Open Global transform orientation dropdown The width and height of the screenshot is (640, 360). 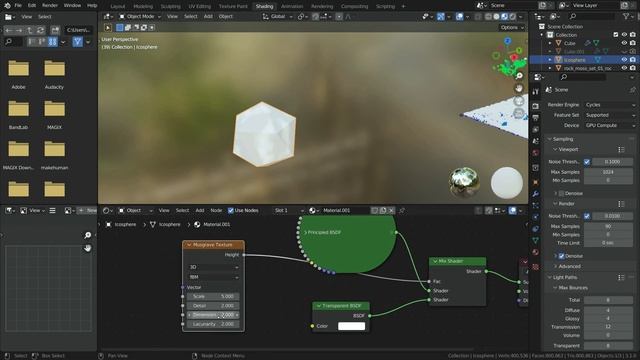278,17
